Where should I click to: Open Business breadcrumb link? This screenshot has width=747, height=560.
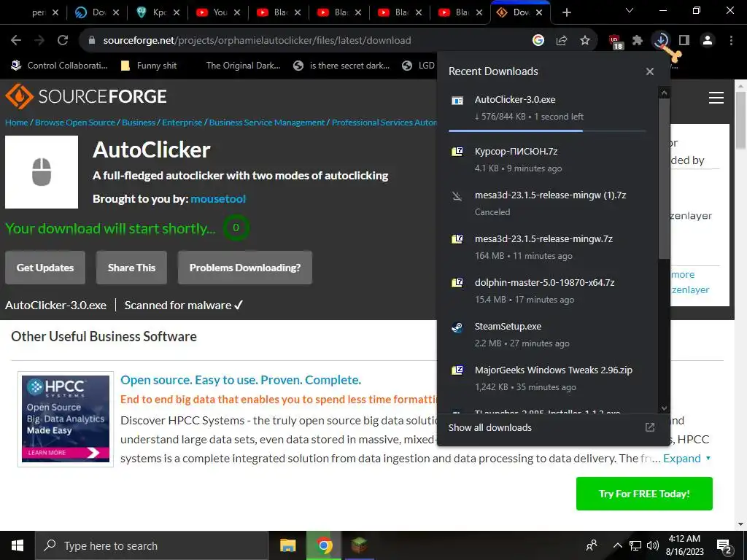point(139,122)
